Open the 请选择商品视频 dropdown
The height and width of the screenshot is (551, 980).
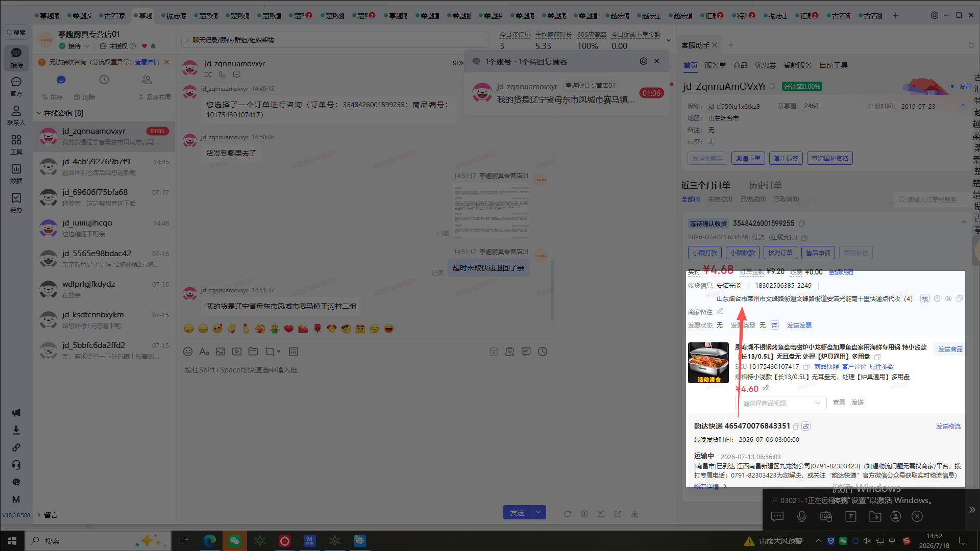coord(781,403)
